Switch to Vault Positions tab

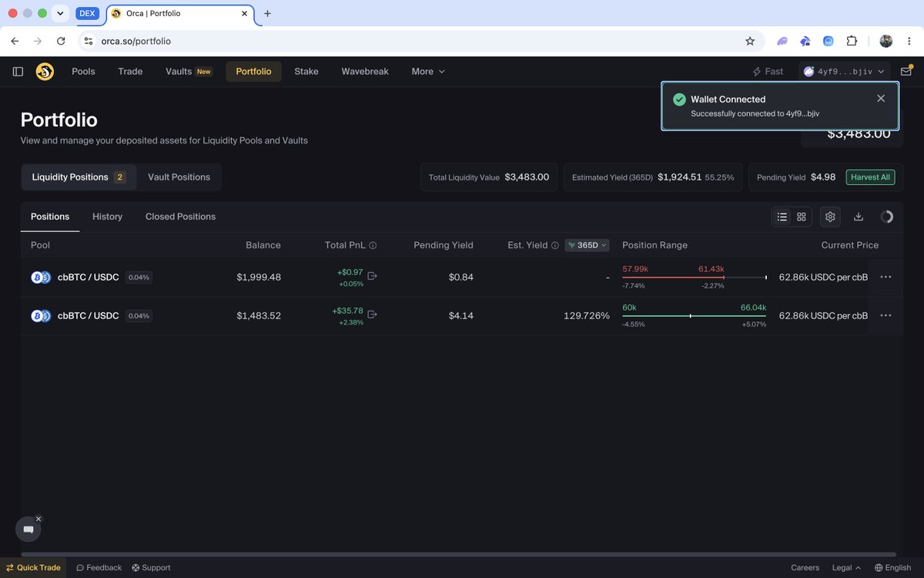point(179,177)
